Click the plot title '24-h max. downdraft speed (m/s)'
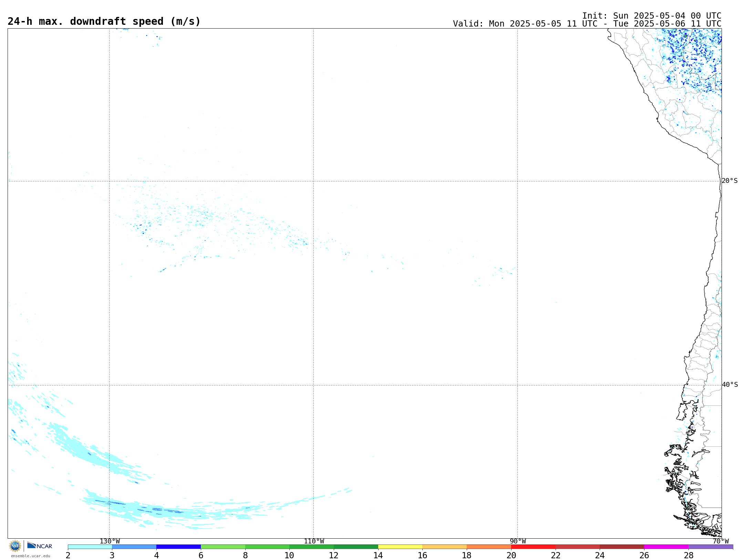The height and width of the screenshot is (560, 744). (x=104, y=21)
